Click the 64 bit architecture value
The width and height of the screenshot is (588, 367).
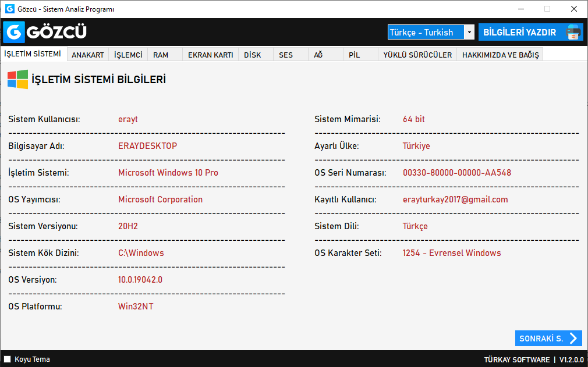pyautogui.click(x=413, y=119)
